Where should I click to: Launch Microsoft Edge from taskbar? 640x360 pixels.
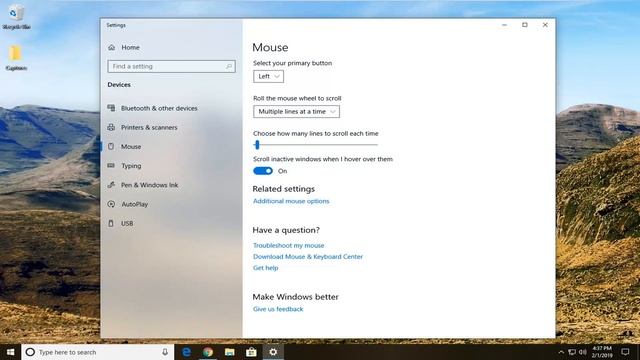coord(186,352)
